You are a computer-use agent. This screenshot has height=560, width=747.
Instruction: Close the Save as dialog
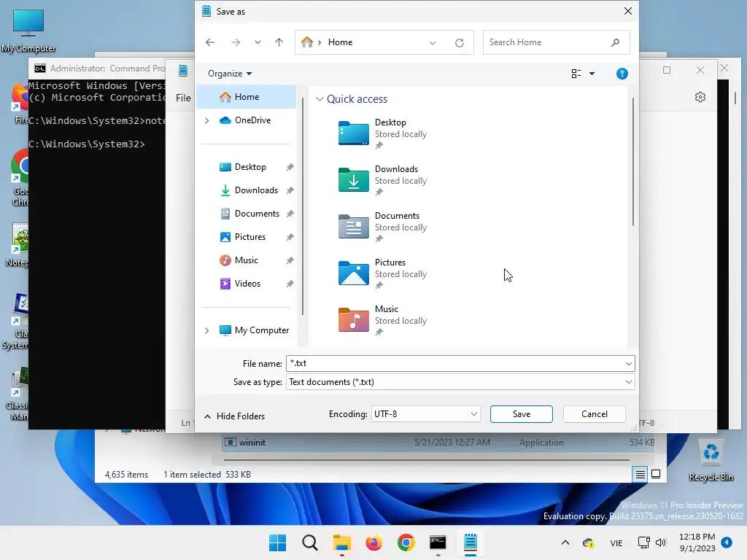[x=628, y=11]
